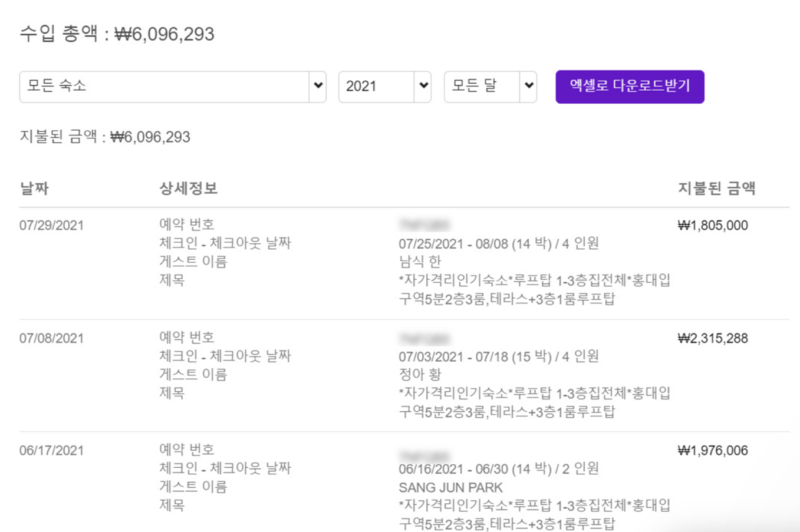Click 제목 label in 07/08/2021 row

tap(172, 392)
